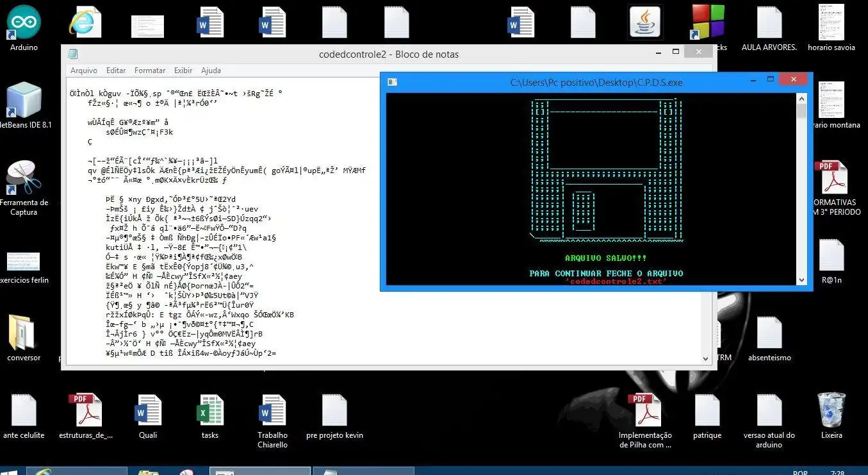
Task: Open the Editar menu in Bloco de notas
Action: 116,71
